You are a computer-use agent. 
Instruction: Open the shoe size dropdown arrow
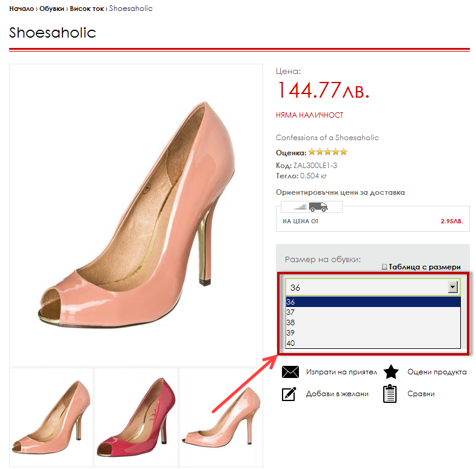(x=452, y=288)
